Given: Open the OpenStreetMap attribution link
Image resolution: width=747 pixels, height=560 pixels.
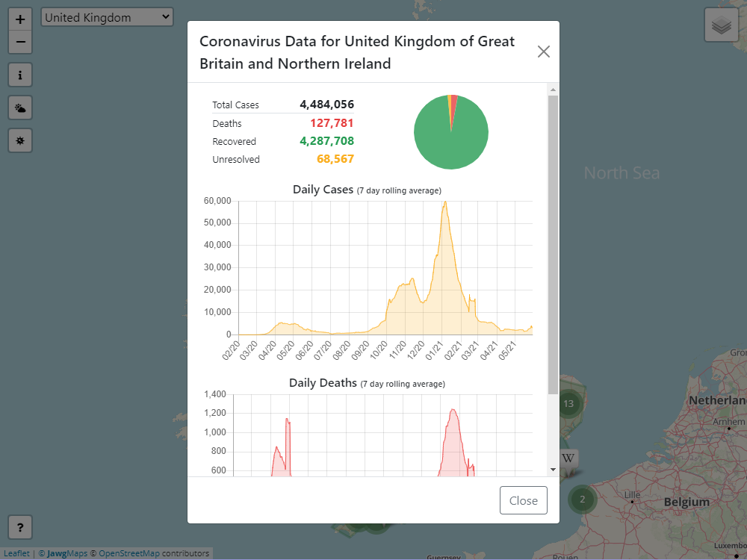Looking at the screenshot, I should click(129, 553).
